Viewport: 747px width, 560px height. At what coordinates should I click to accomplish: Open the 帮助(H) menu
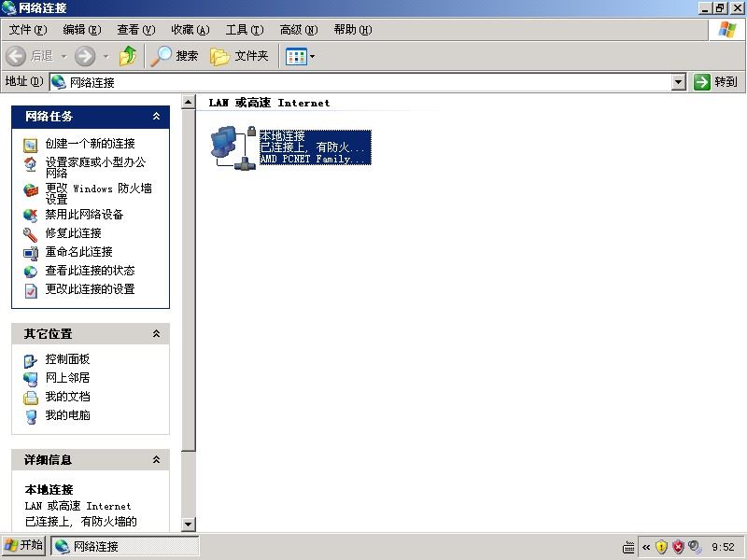point(353,30)
